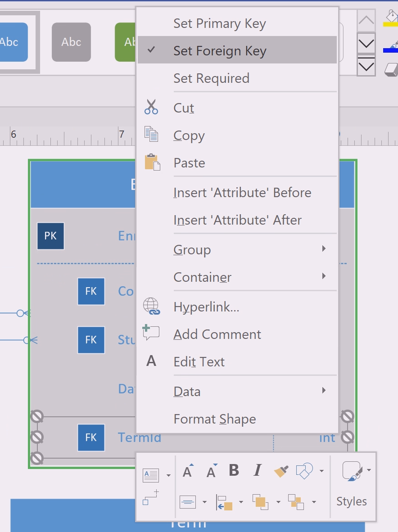The image size is (398, 532).
Task: Click the Styles paintbrush icon
Action: 352,471
